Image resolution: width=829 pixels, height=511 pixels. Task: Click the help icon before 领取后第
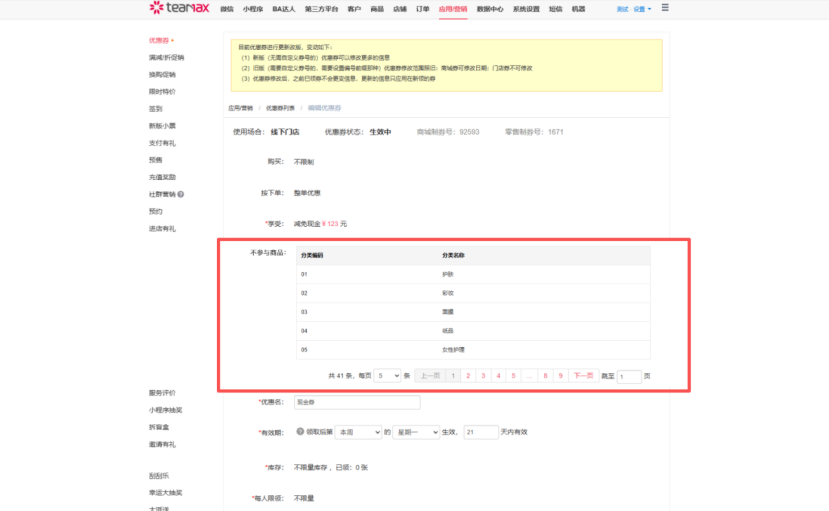pyautogui.click(x=300, y=432)
